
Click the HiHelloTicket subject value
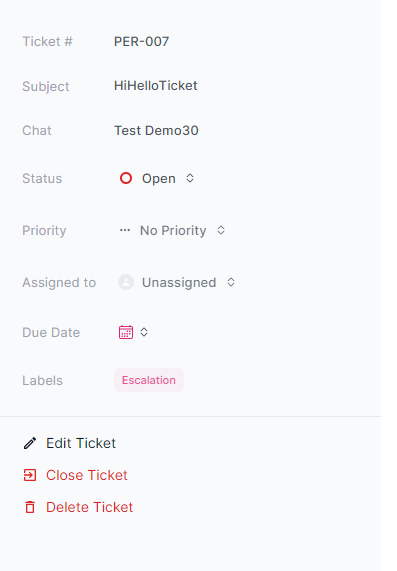coord(156,86)
